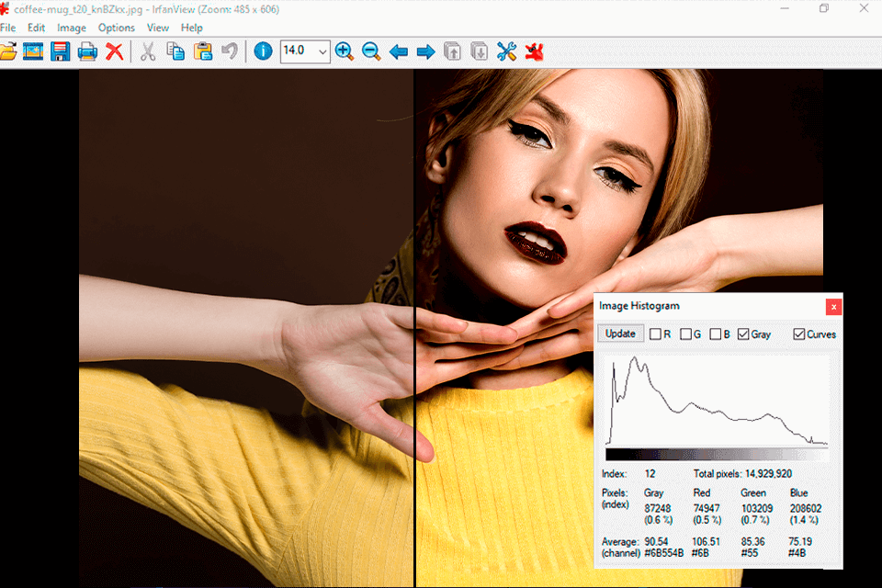Close the Image Histogram dialog
Image resolution: width=882 pixels, height=588 pixels.
[833, 306]
